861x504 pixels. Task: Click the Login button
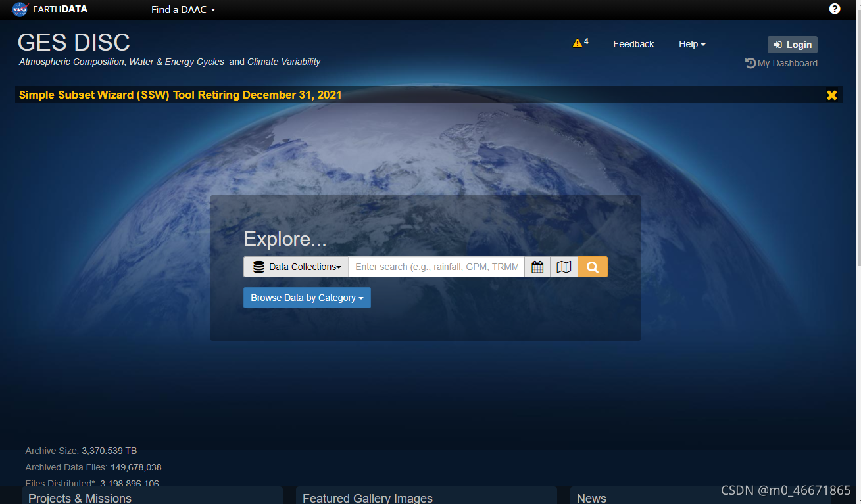793,45
